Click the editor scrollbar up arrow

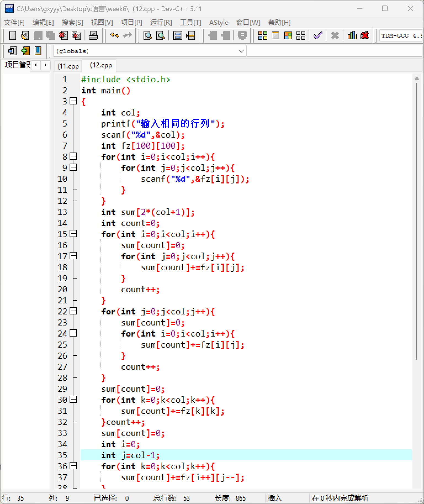point(417,79)
